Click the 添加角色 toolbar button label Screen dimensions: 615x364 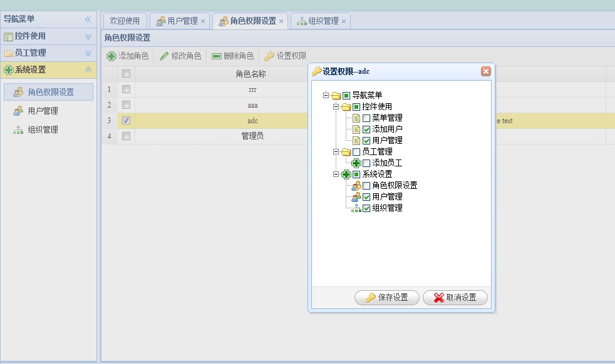(x=133, y=56)
